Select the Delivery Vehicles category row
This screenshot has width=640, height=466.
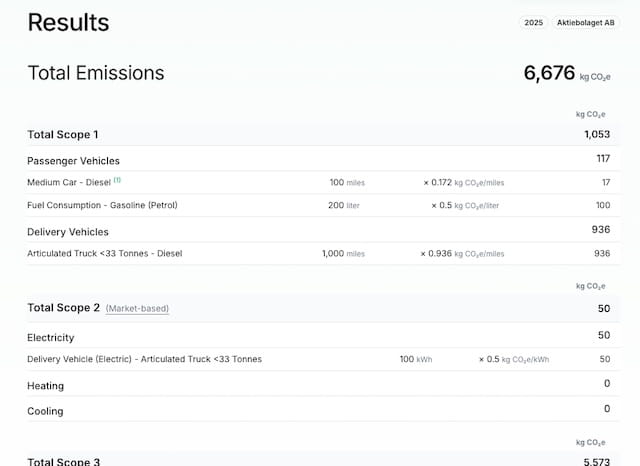pyautogui.click(x=323, y=231)
